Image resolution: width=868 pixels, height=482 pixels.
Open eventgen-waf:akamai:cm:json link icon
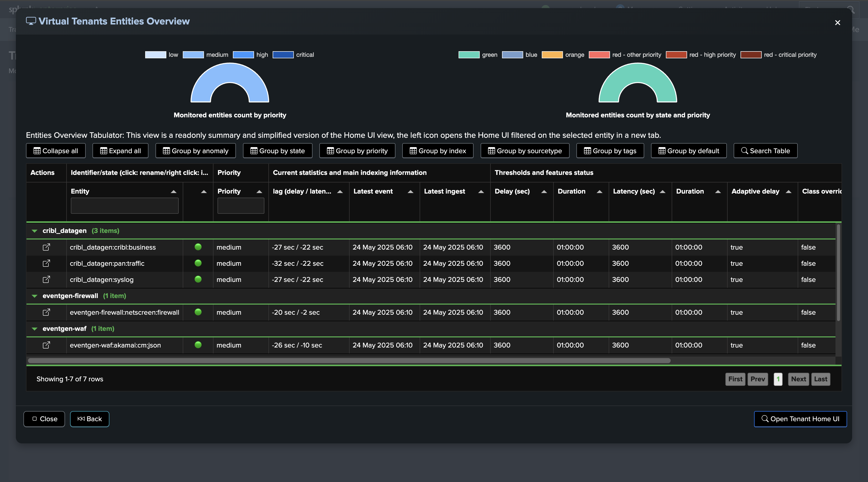point(46,345)
